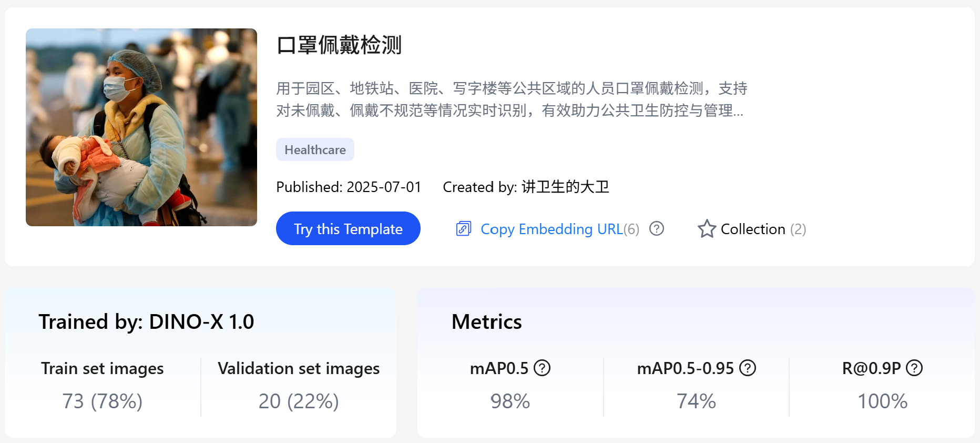Image resolution: width=980 pixels, height=443 pixels.
Task: Select the Healthcare tag
Action: point(315,149)
